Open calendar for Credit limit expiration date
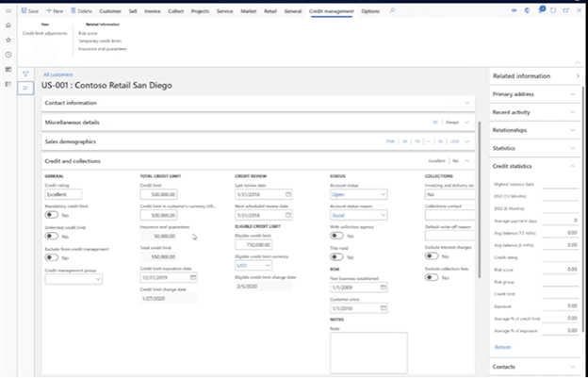The height and width of the screenshot is (378, 588). [193, 277]
